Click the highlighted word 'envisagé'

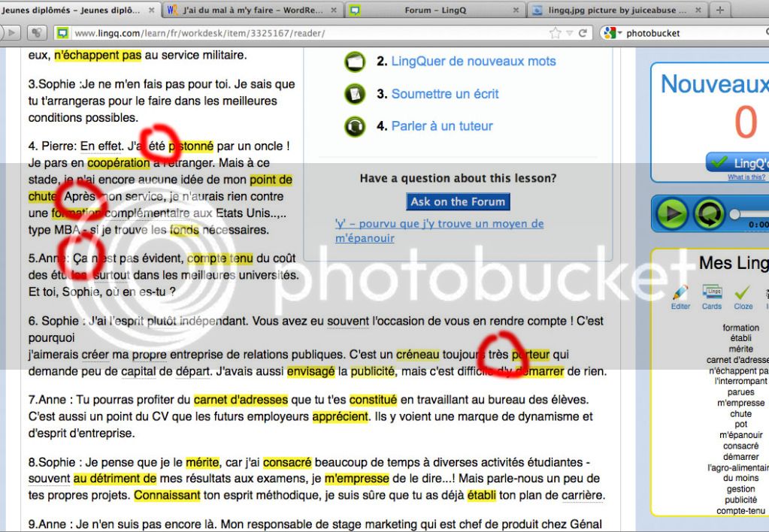(x=311, y=372)
